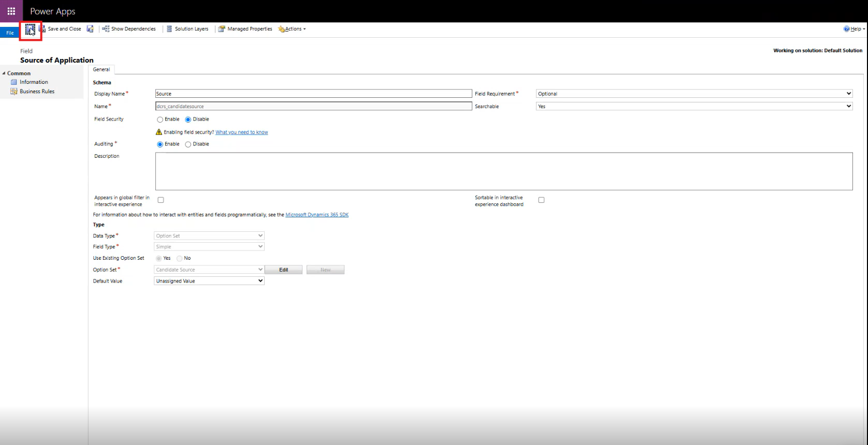Open Information in Common section
Screen dimensions: 868x445
tap(34, 82)
